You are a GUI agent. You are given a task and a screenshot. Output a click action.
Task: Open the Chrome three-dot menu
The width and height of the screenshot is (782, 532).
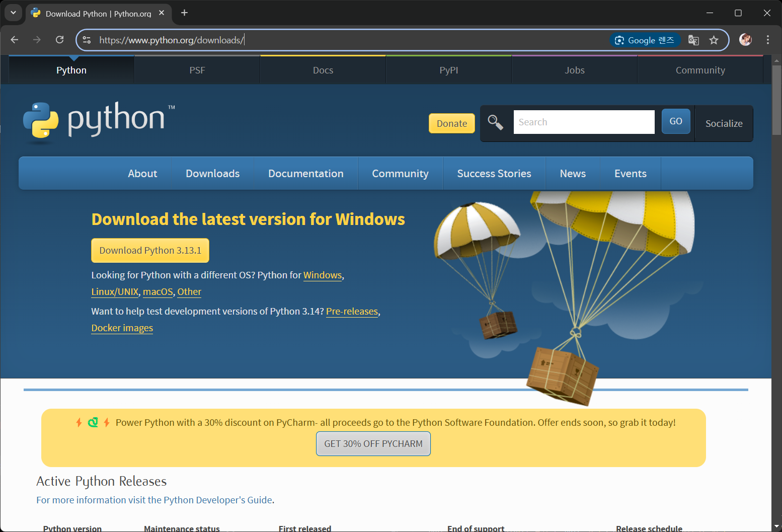767,40
